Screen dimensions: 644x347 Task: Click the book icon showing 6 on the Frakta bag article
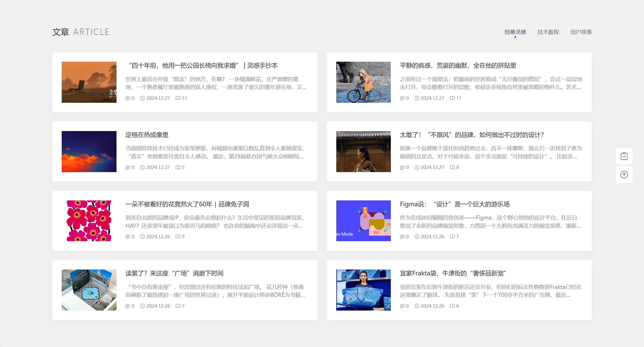click(x=453, y=306)
